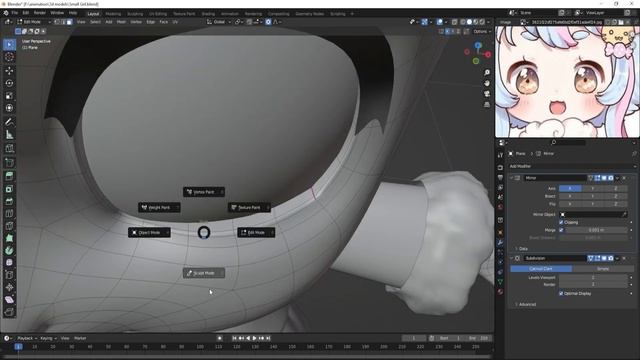Image resolution: width=640 pixels, height=360 pixels.
Task: Open the Render properties tab icon
Action: (500, 167)
